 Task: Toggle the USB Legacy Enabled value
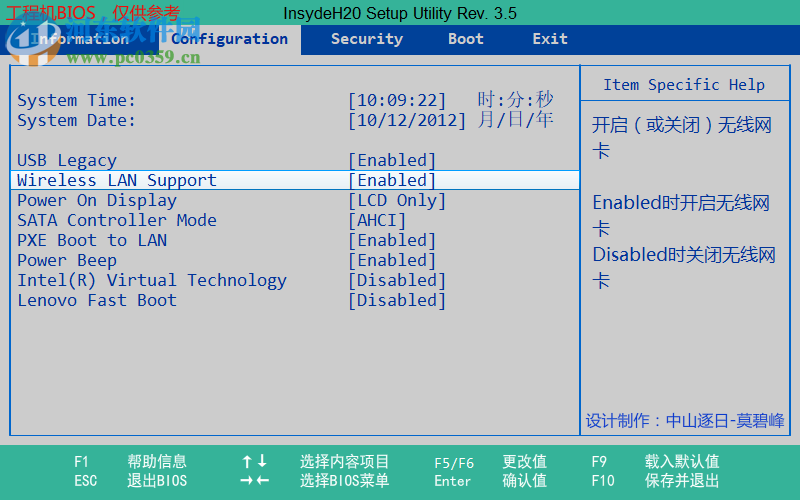(392, 161)
